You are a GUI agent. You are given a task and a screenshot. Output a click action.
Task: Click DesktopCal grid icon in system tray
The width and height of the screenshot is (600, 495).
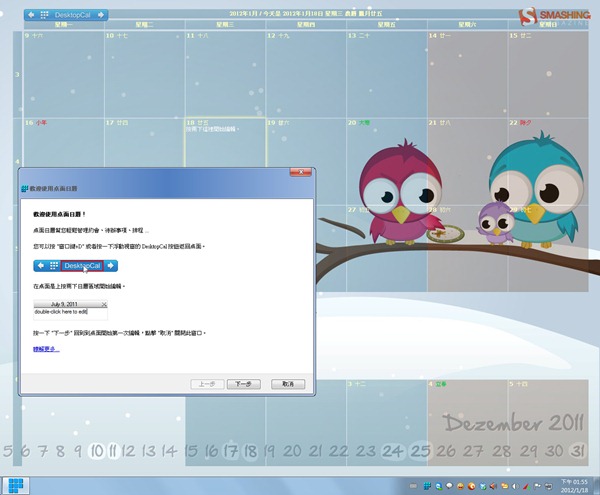(427, 486)
